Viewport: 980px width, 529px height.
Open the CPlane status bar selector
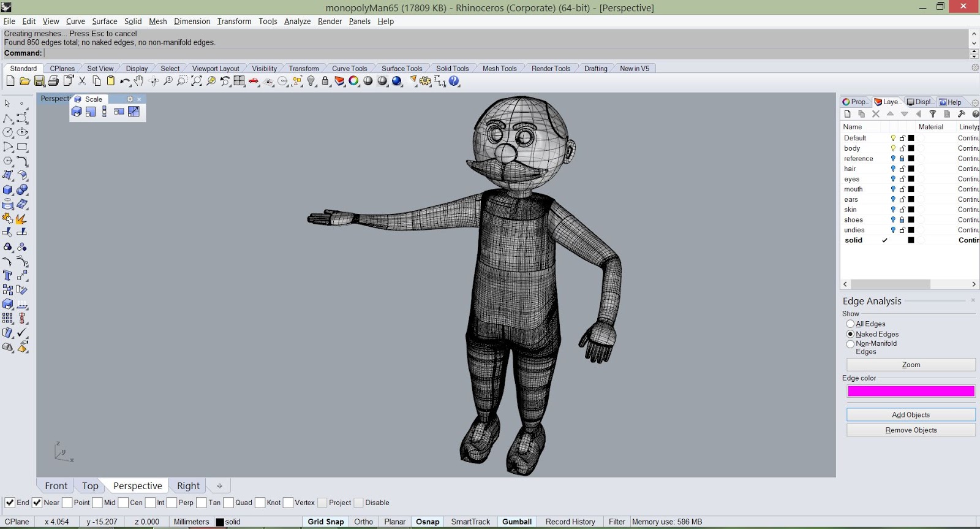coord(17,522)
